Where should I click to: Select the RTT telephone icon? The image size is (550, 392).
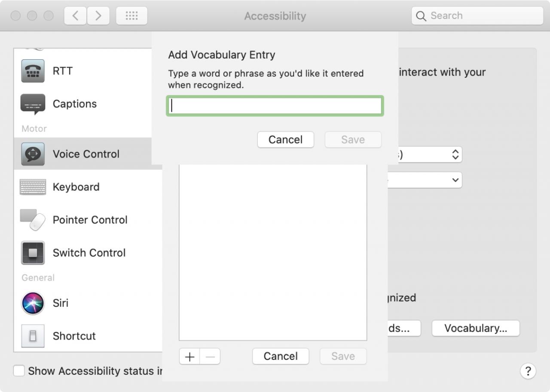pyautogui.click(x=33, y=71)
